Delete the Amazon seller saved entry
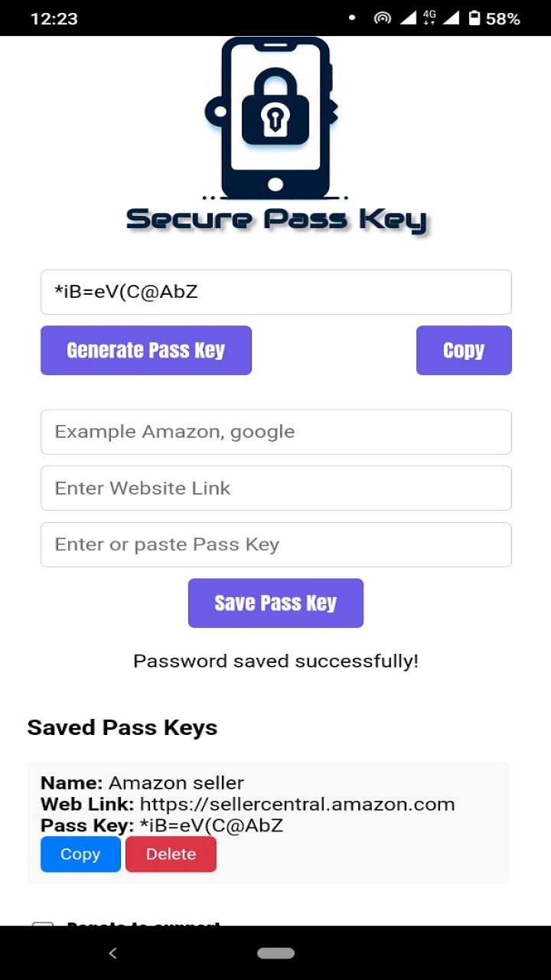 click(x=171, y=854)
